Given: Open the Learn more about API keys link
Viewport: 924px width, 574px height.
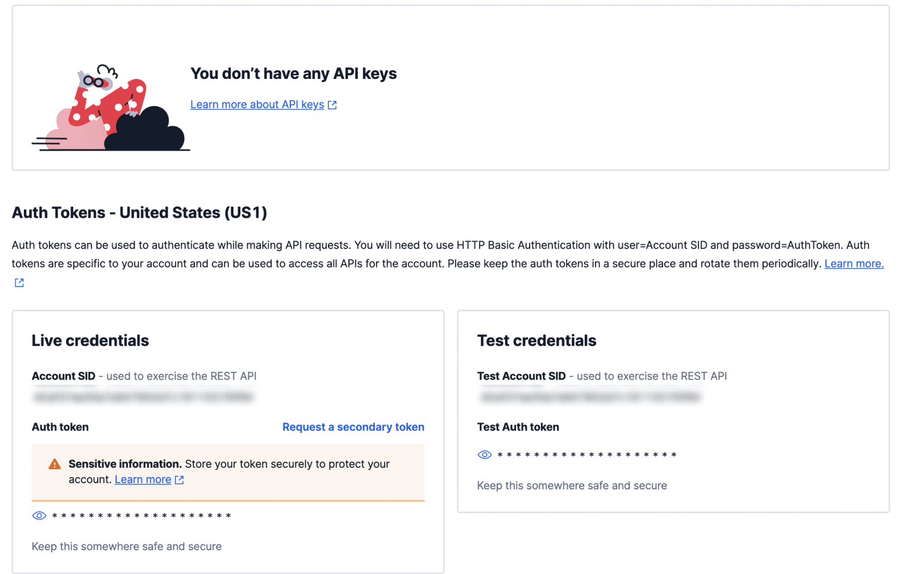Looking at the screenshot, I should 257,105.
